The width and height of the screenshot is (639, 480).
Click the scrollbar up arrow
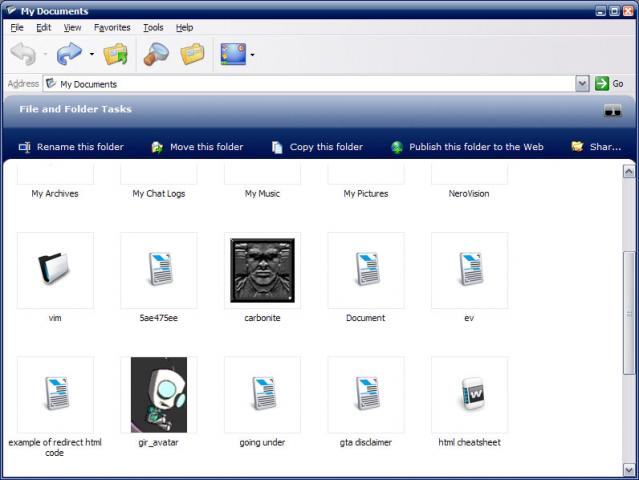click(628, 172)
